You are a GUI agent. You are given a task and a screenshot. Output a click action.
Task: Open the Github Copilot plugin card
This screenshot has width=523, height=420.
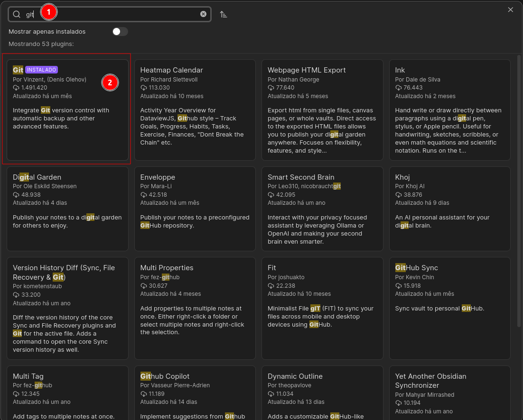point(195,393)
